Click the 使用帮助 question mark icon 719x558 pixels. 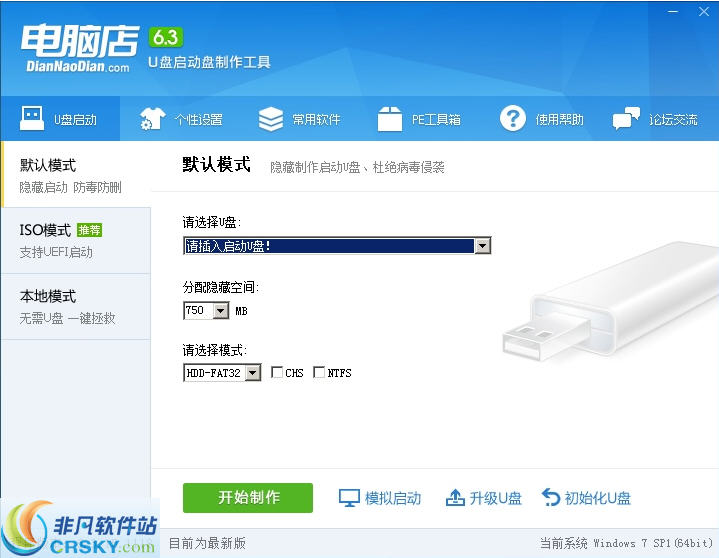[513, 119]
